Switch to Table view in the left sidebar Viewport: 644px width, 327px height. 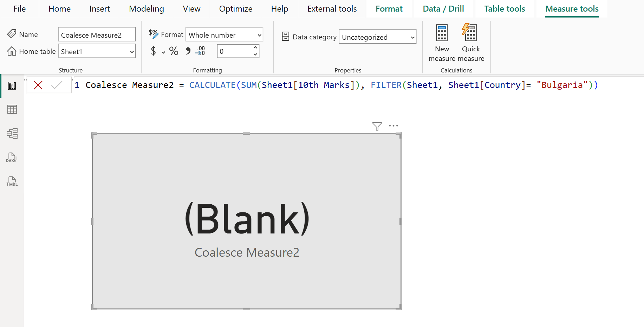coord(12,109)
